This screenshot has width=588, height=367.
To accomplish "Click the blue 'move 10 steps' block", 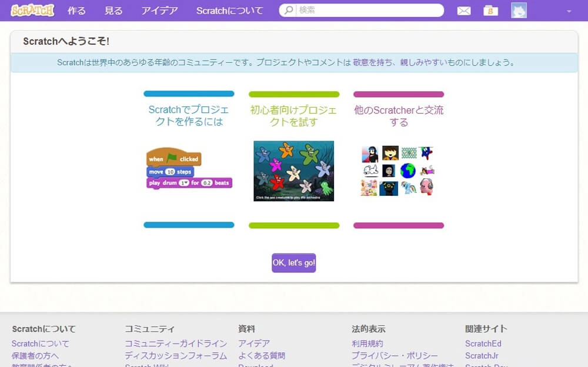I will click(170, 172).
